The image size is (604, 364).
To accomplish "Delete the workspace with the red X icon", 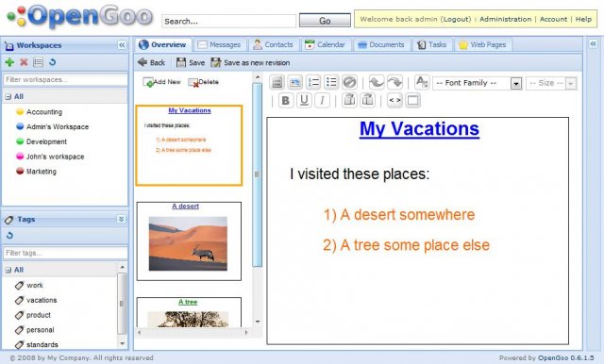I will (x=24, y=62).
